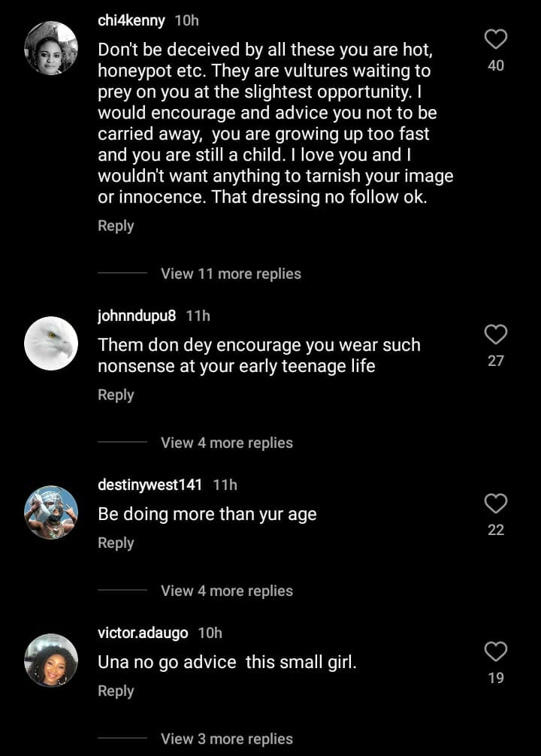Viewport: 541px width, 756px height.
Task: Expand 4 more replies under johnndupu8
Action: [x=226, y=443]
